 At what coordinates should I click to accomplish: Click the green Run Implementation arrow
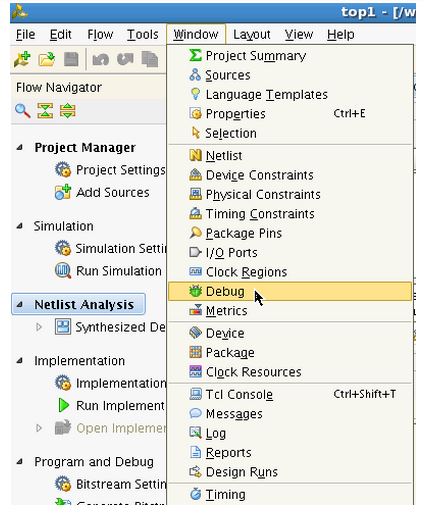63,405
